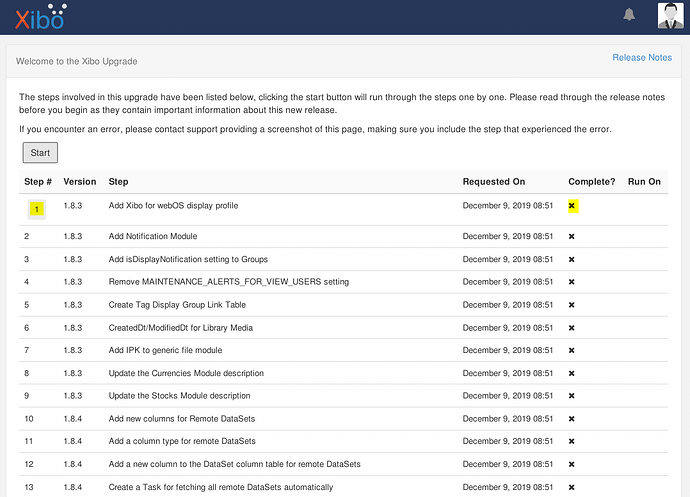690x497 pixels.
Task: Click 'Create Tag Display Group Link Table'
Action: tap(177, 305)
